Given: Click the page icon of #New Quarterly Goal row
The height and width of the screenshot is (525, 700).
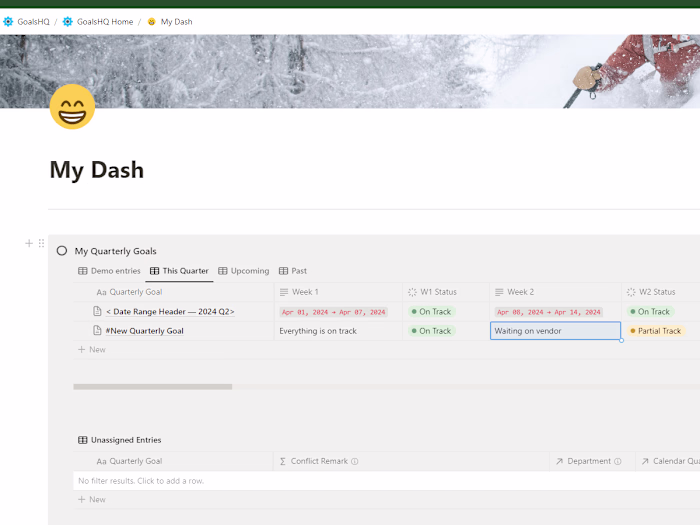Looking at the screenshot, I should tap(97, 330).
